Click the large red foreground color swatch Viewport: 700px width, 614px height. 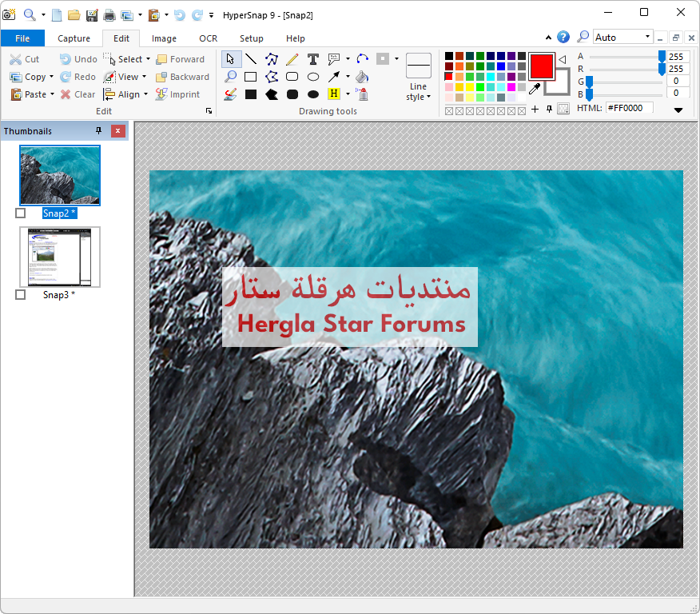point(542,66)
